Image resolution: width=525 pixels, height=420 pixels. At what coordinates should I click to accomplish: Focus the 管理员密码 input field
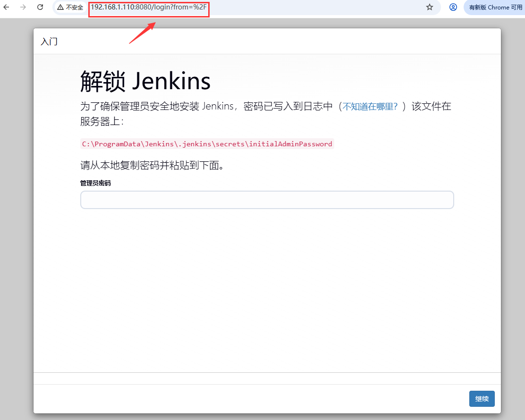click(x=267, y=200)
